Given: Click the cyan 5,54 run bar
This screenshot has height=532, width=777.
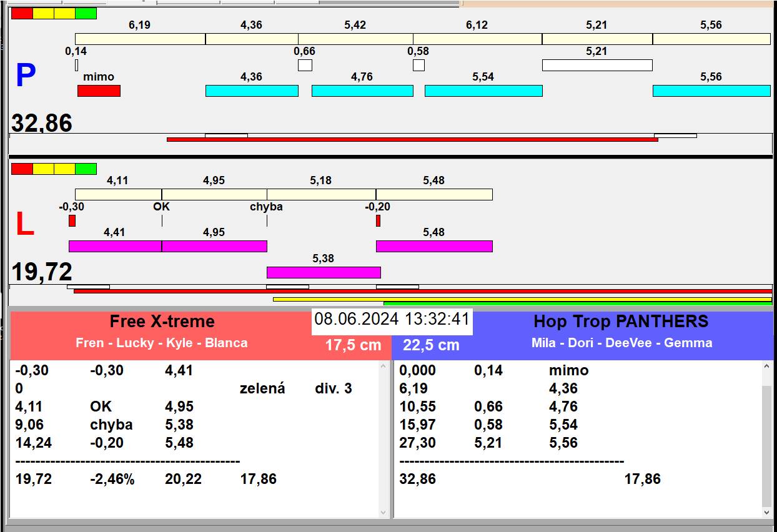Looking at the screenshot, I should pos(483,91).
